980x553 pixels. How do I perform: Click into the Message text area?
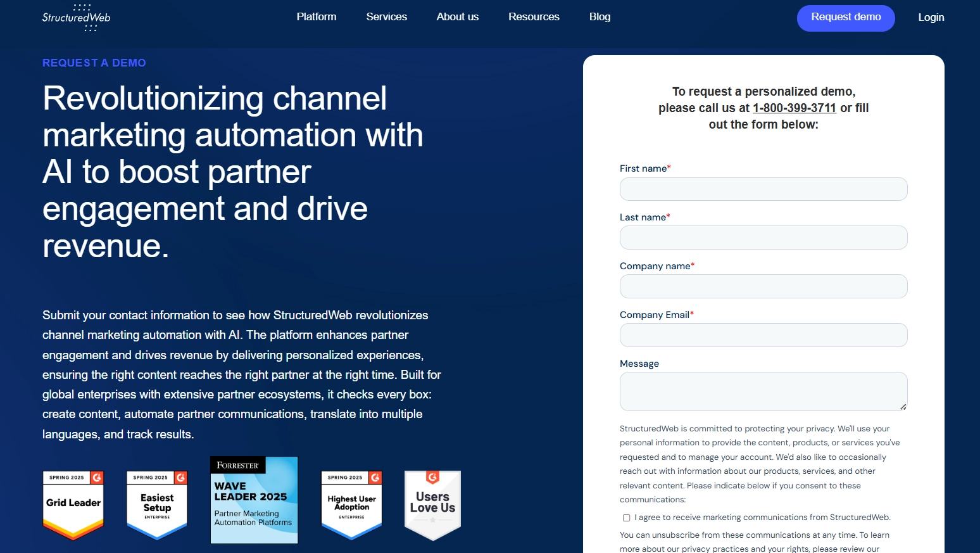(x=763, y=391)
